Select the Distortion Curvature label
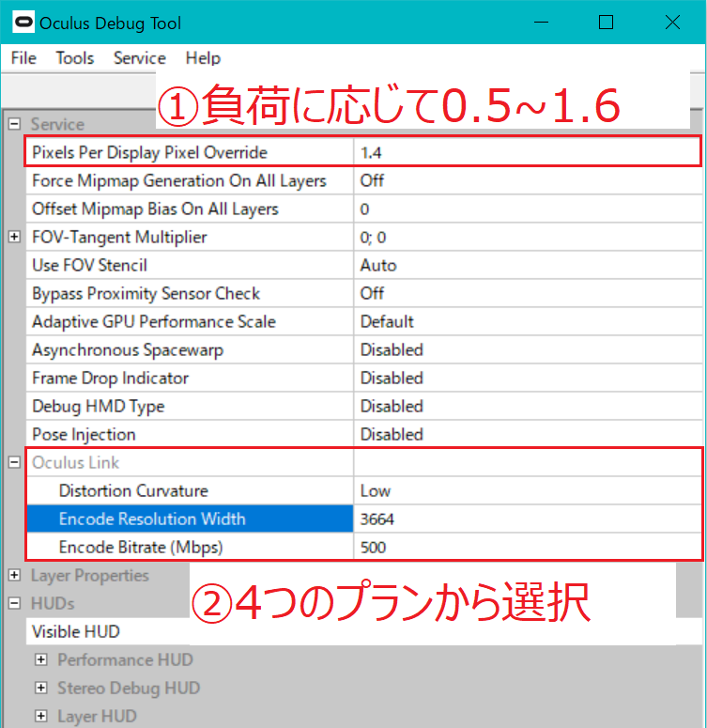Viewport: 707px width, 728px height. pyautogui.click(x=133, y=490)
